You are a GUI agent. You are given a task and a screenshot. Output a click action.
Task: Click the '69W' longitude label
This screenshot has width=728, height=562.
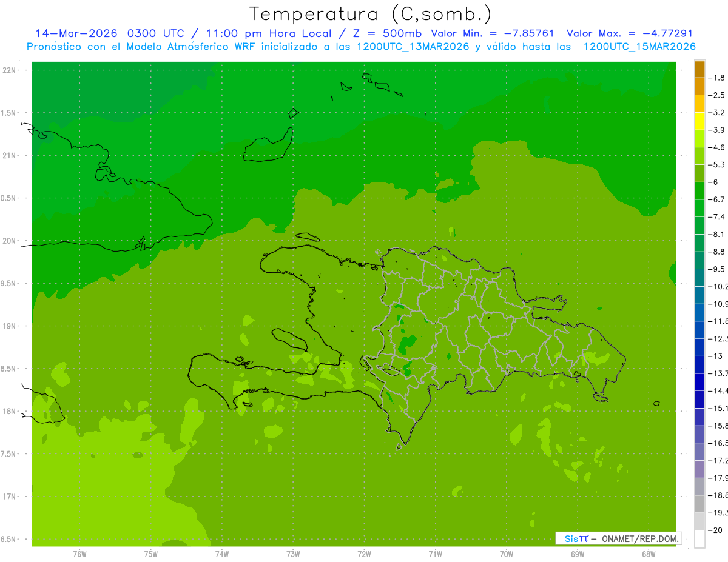(x=578, y=554)
